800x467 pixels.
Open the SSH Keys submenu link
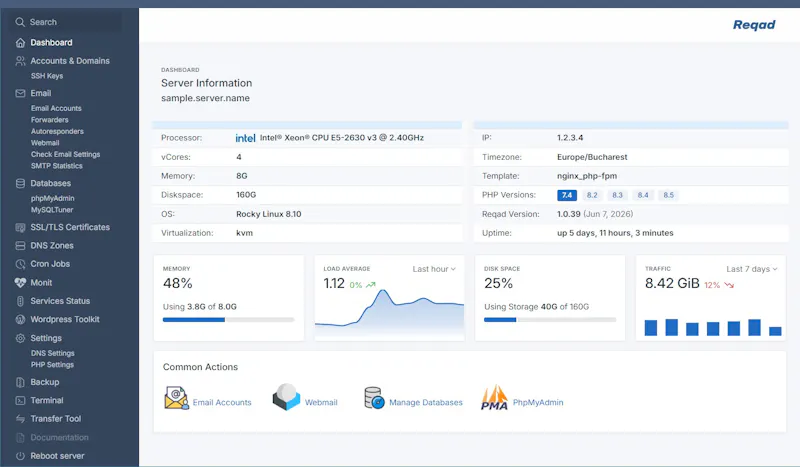click(x=47, y=76)
